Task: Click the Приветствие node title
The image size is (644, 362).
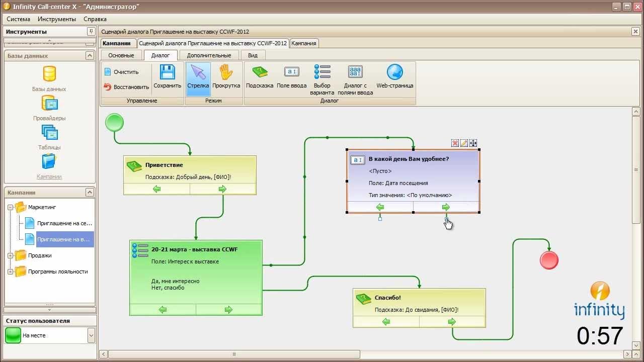Action: pos(164,165)
